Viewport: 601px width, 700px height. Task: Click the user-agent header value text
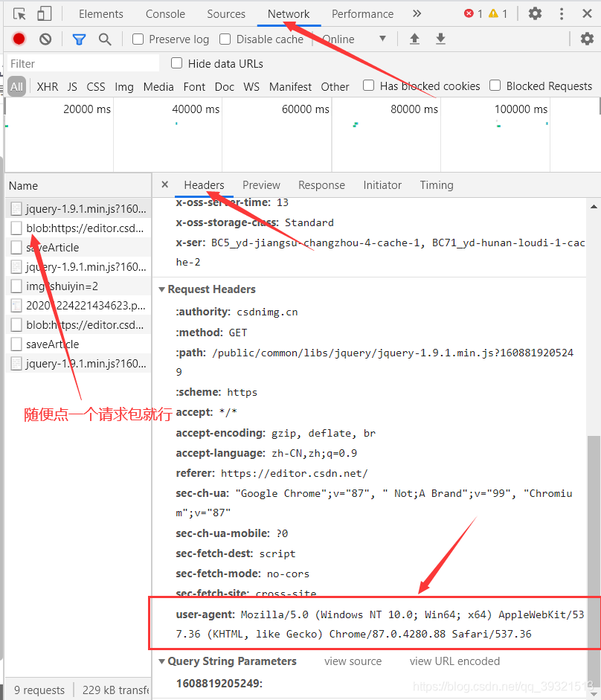point(380,624)
